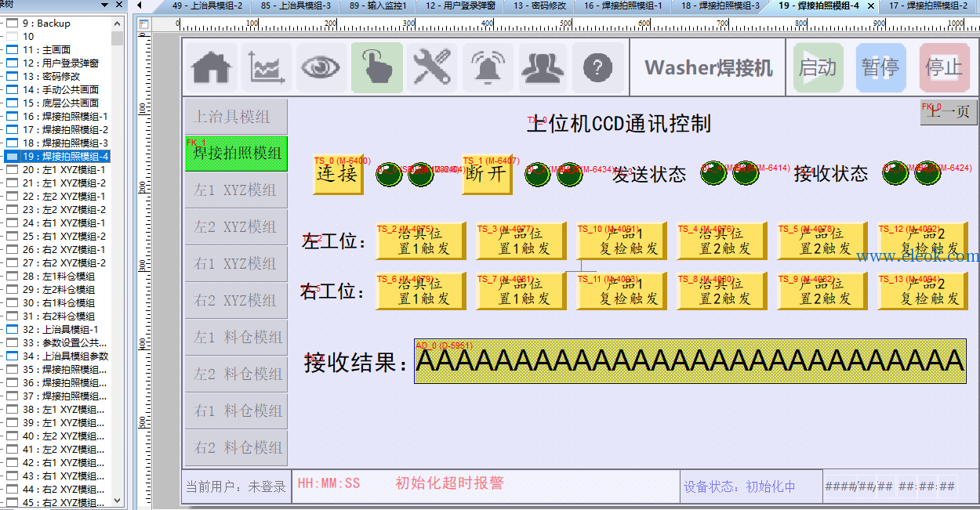Click the eye monitor icon

321,68
